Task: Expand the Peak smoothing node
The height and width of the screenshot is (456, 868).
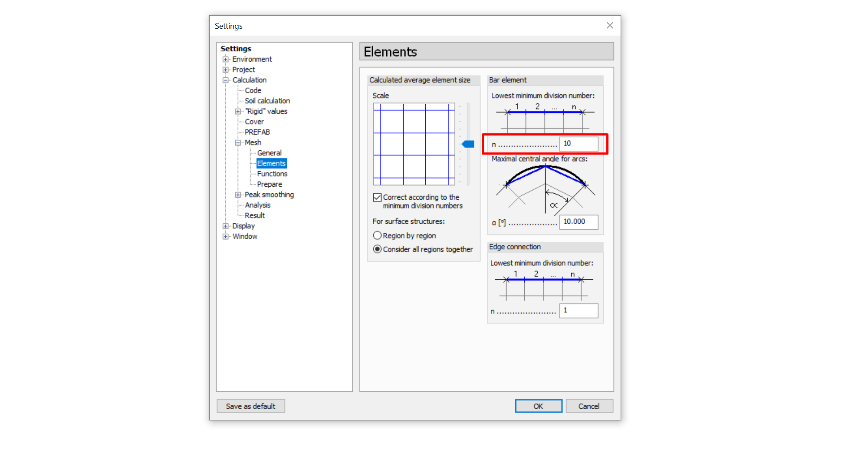Action: pyautogui.click(x=238, y=195)
